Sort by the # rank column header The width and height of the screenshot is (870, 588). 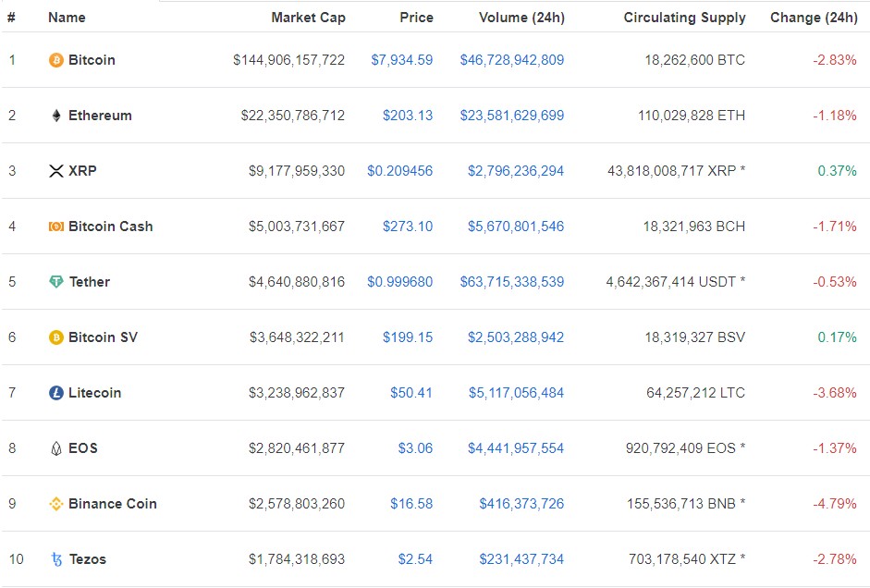point(11,18)
